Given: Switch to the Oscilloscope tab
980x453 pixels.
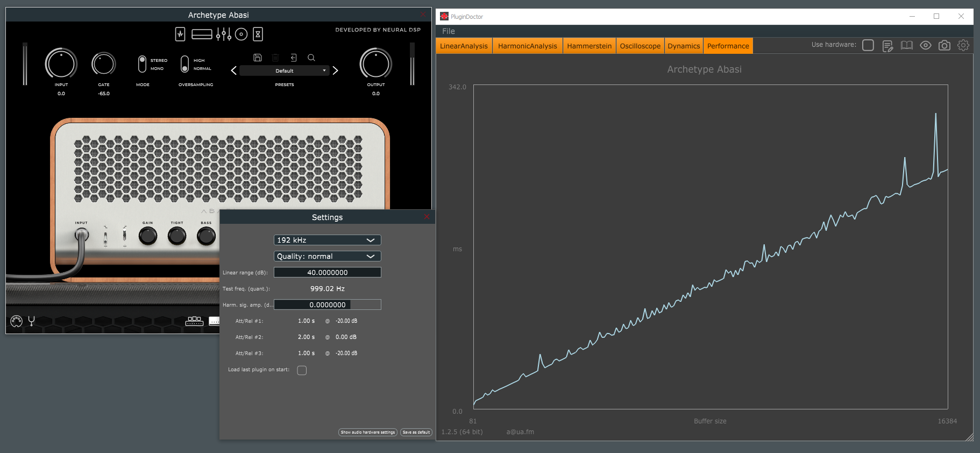Looking at the screenshot, I should [x=640, y=46].
